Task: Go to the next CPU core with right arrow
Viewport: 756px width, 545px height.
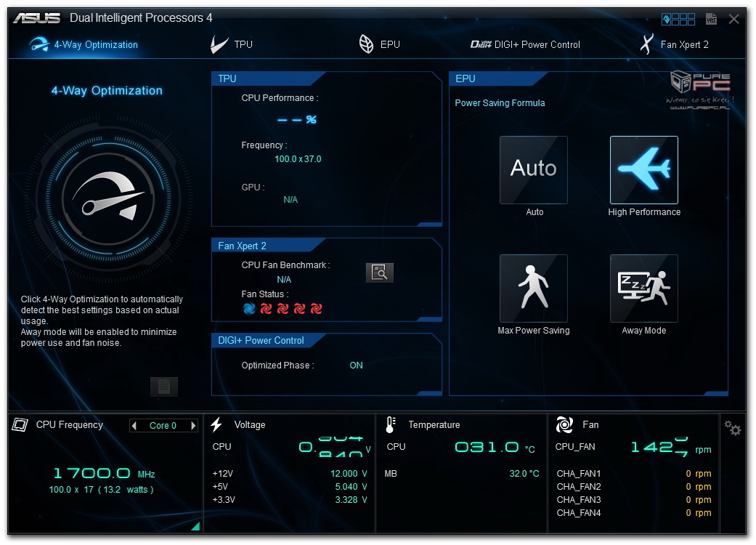Action: 193,426
